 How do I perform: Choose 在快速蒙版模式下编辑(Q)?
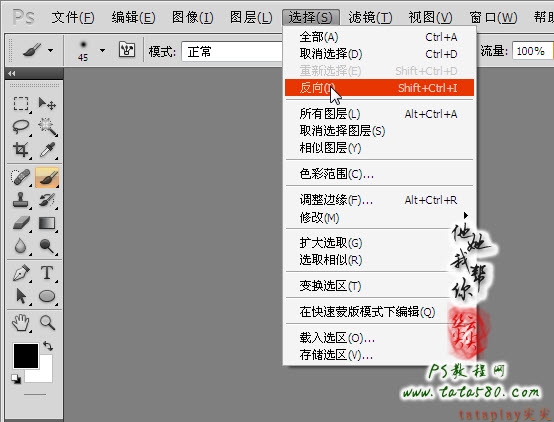[379, 312]
